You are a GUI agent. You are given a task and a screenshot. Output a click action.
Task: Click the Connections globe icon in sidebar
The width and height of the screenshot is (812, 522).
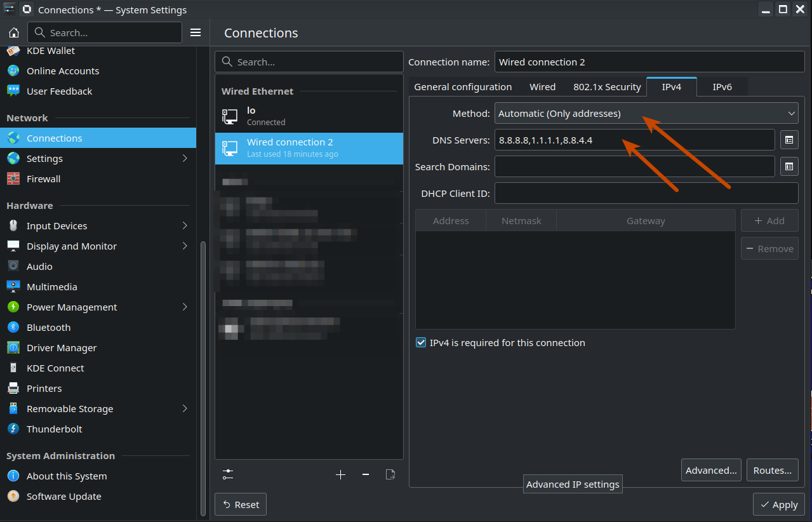[x=13, y=138]
